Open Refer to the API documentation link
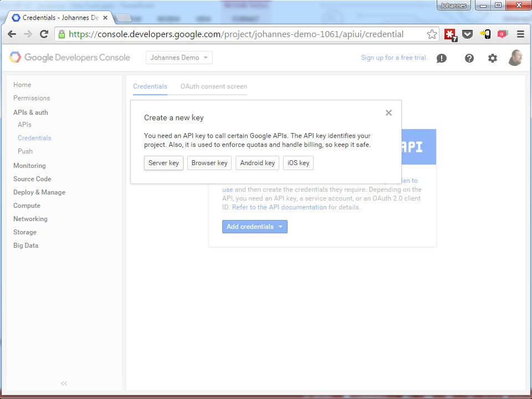The height and width of the screenshot is (399, 532). 279,207
